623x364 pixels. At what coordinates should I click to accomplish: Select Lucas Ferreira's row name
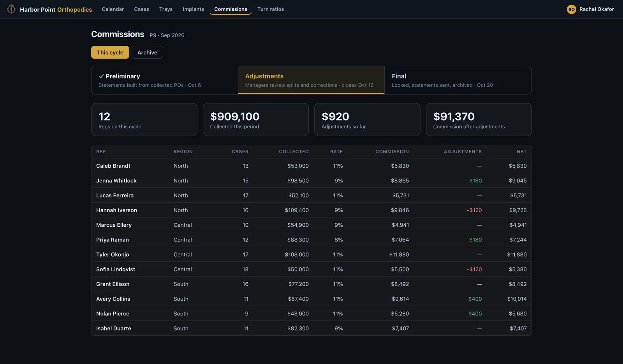point(115,195)
